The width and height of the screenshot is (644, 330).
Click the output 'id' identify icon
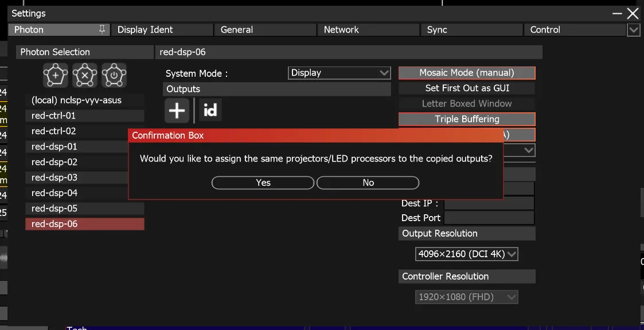point(210,110)
